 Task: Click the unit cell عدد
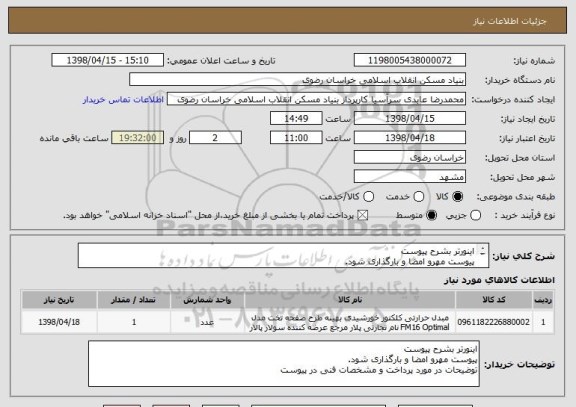207,322
